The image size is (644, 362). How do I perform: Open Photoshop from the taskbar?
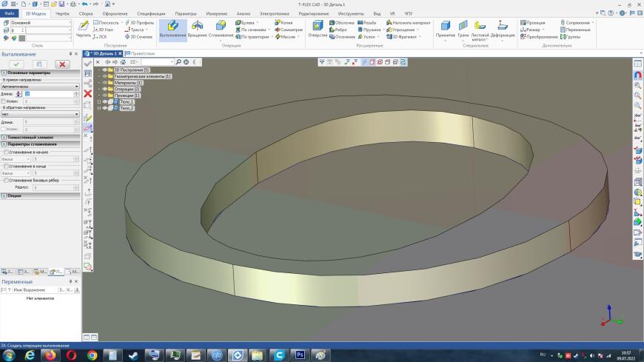(x=300, y=355)
